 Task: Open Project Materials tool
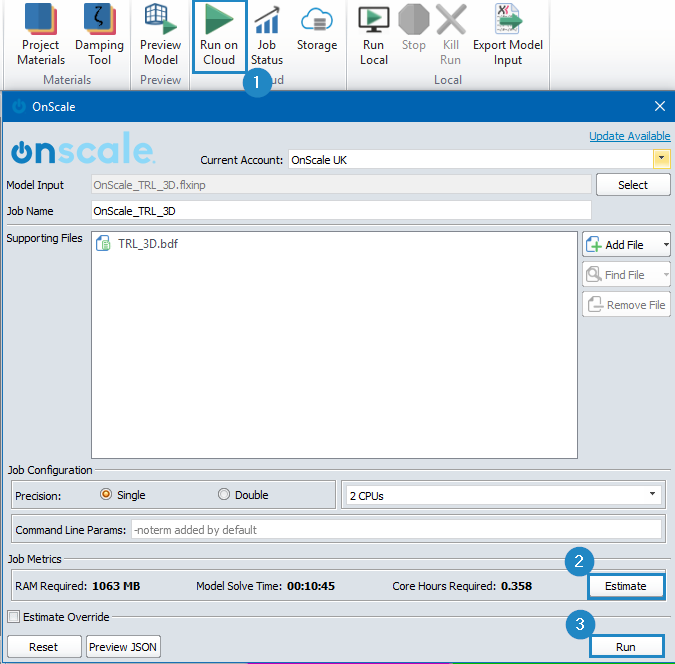41,35
